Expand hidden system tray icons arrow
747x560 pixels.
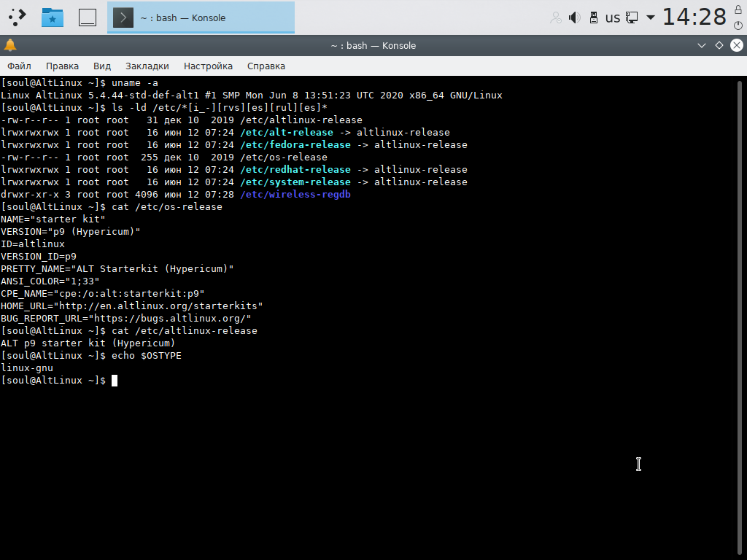650,17
